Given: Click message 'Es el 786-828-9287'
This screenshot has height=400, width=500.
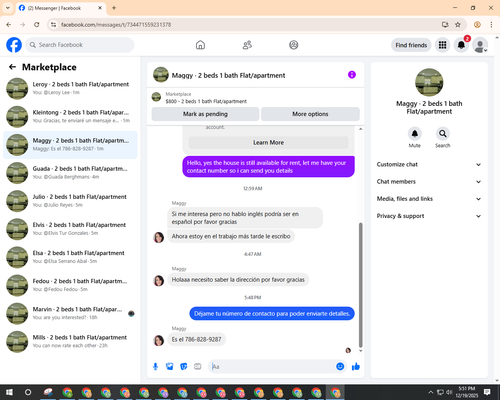Looking at the screenshot, I should pos(196,339).
